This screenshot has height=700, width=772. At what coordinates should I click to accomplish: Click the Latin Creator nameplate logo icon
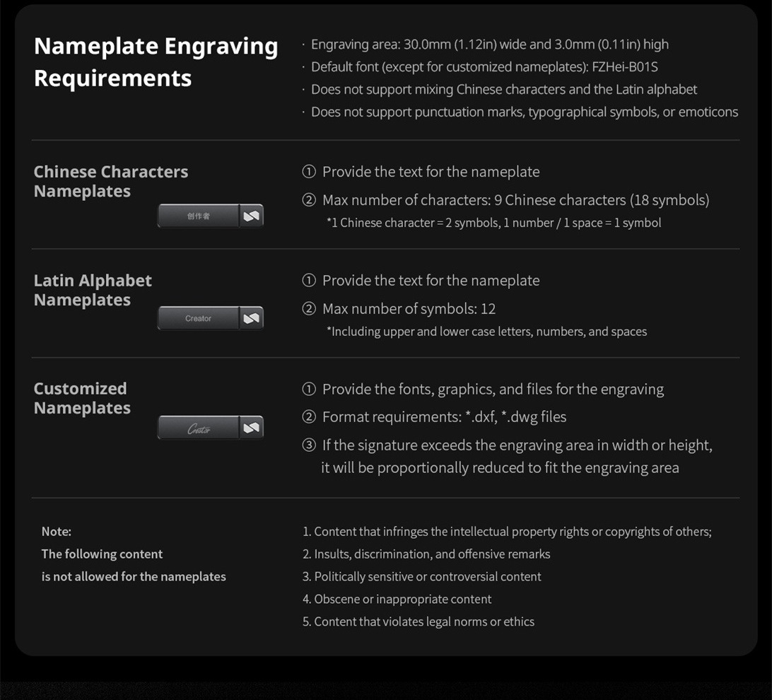click(x=252, y=318)
